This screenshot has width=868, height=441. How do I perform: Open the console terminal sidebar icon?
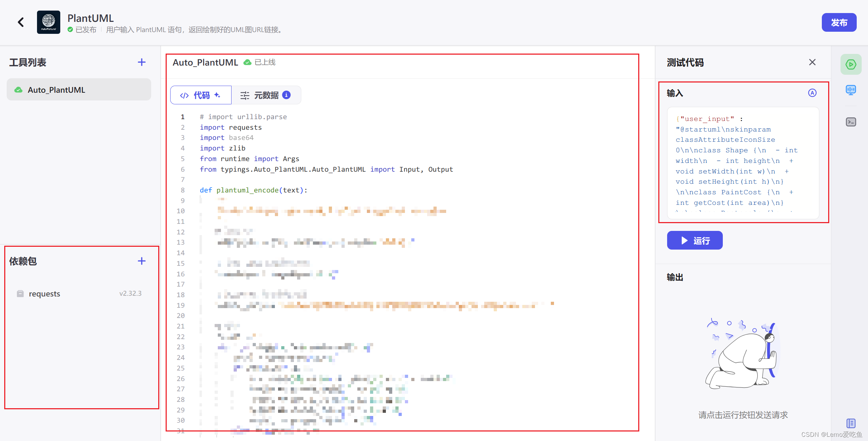[851, 122]
